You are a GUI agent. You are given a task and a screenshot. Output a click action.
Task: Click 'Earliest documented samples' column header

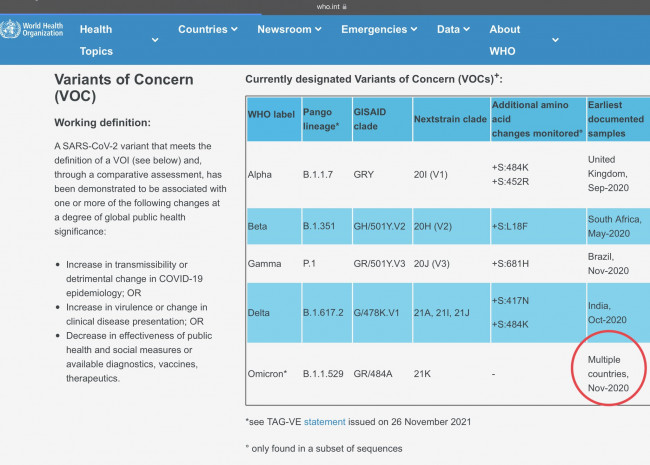(x=616, y=119)
